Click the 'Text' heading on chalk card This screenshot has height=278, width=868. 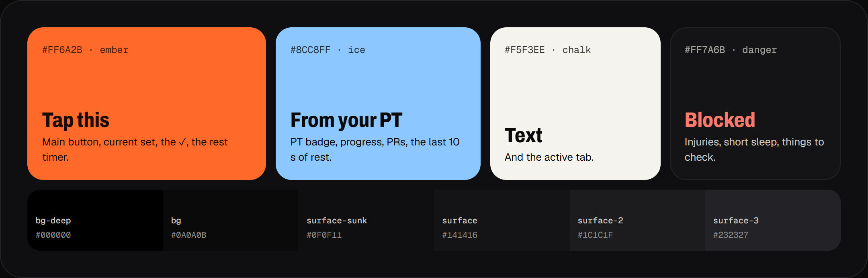point(524,135)
